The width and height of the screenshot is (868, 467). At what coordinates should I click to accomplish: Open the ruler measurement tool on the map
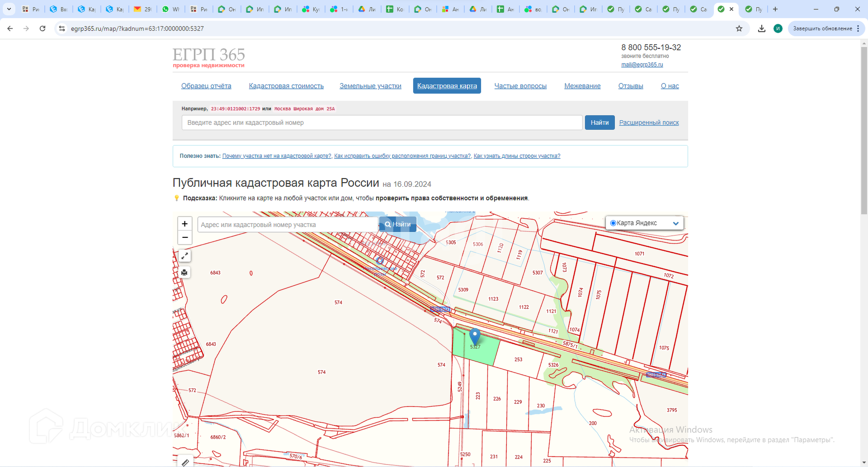click(x=185, y=462)
